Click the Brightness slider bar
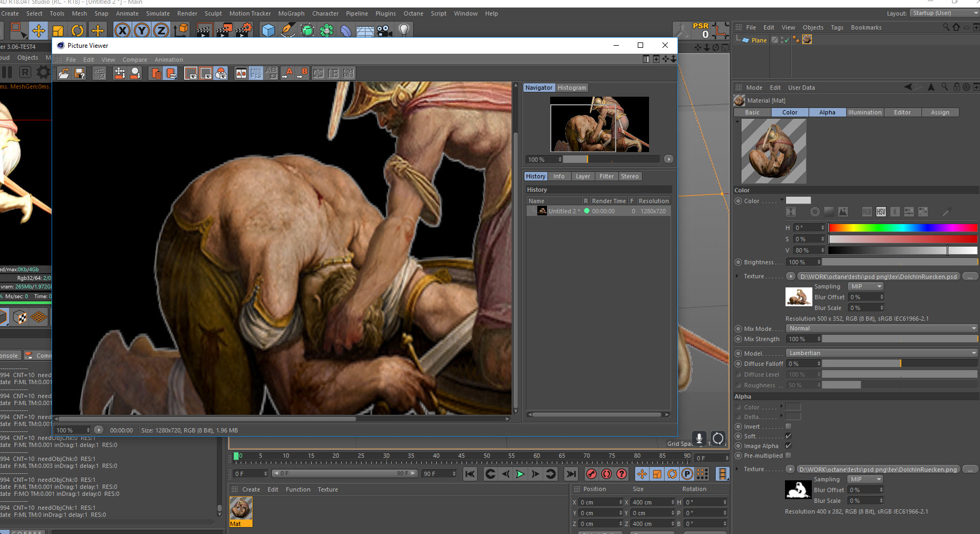This screenshot has height=534, width=980. click(x=899, y=262)
